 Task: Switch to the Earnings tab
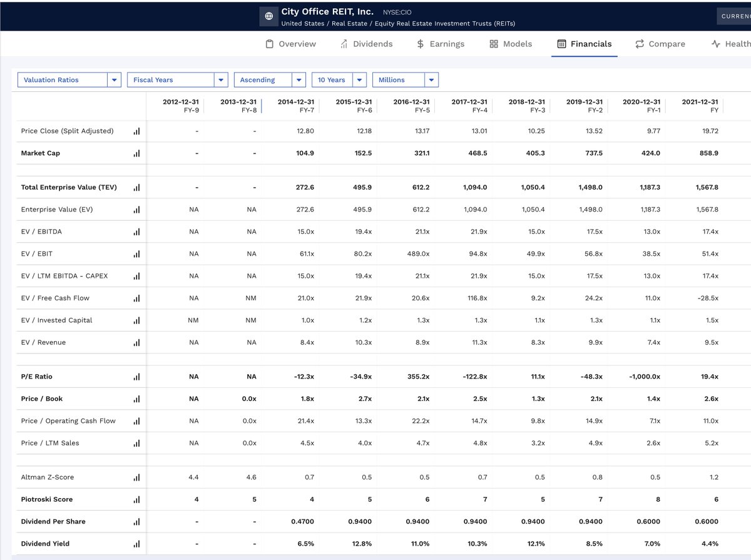pyautogui.click(x=441, y=44)
